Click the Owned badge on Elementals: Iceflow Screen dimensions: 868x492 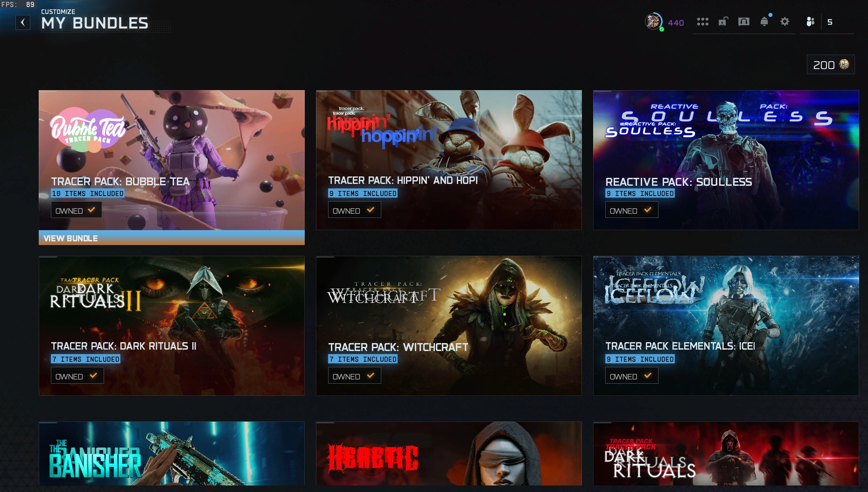[x=631, y=376]
